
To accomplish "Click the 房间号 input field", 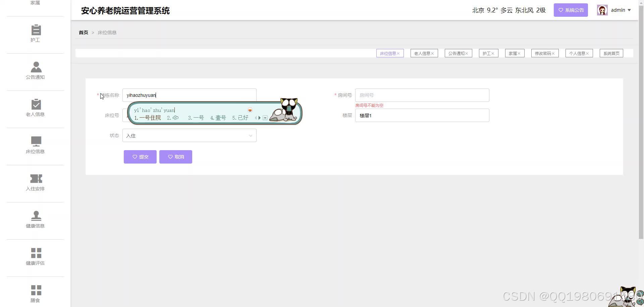I will tap(422, 95).
